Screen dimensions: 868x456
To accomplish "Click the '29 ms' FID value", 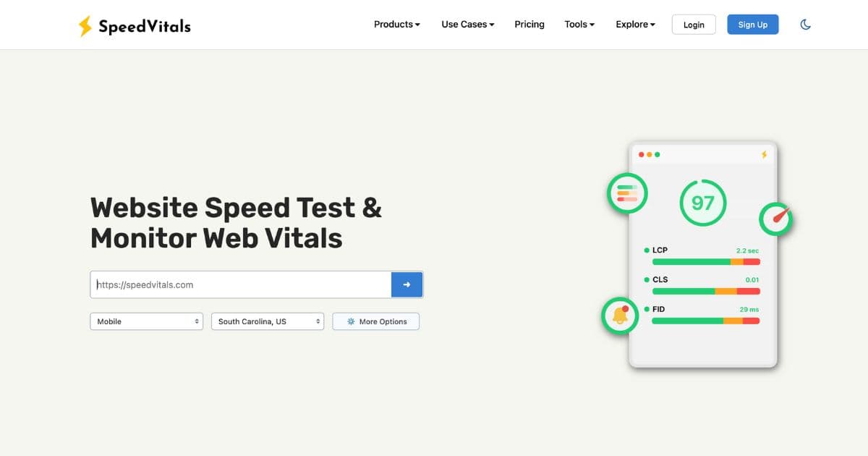I will click(x=749, y=310).
